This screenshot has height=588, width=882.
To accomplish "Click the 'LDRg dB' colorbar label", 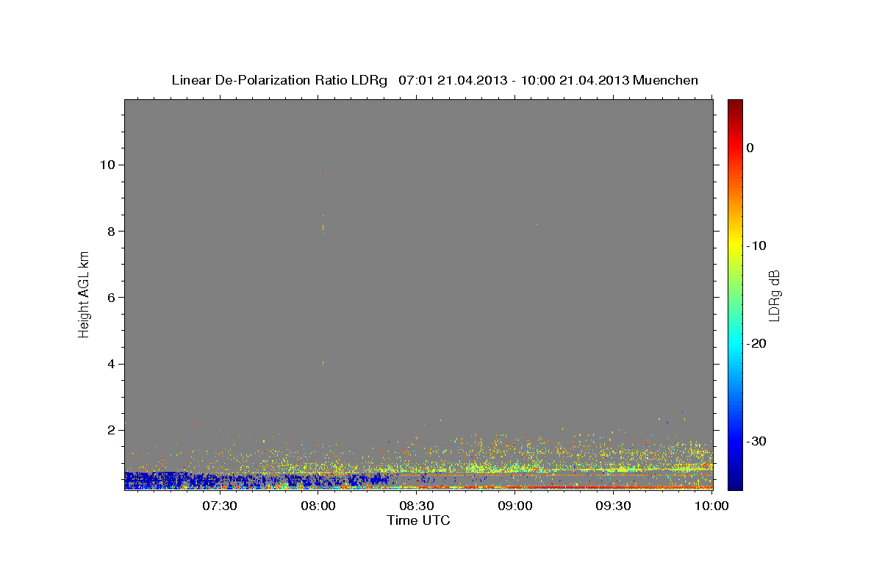I will coord(774,295).
